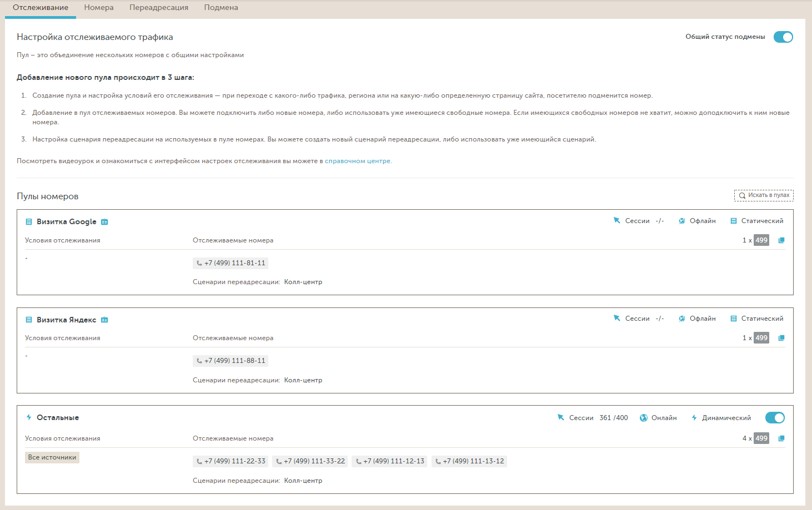Viewport: 812px width, 510px height.
Task: Click phone icon of +7 (499) 111-13-12
Action: pyautogui.click(x=438, y=462)
